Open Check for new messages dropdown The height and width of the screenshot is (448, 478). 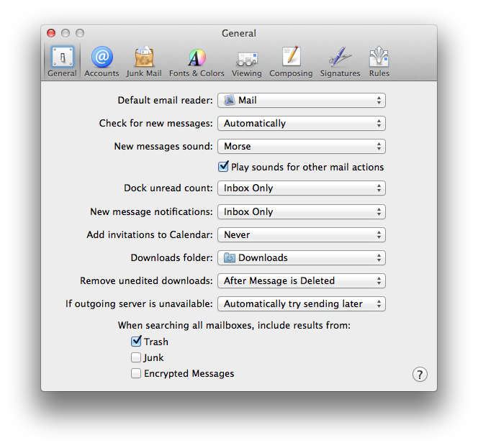click(x=302, y=124)
